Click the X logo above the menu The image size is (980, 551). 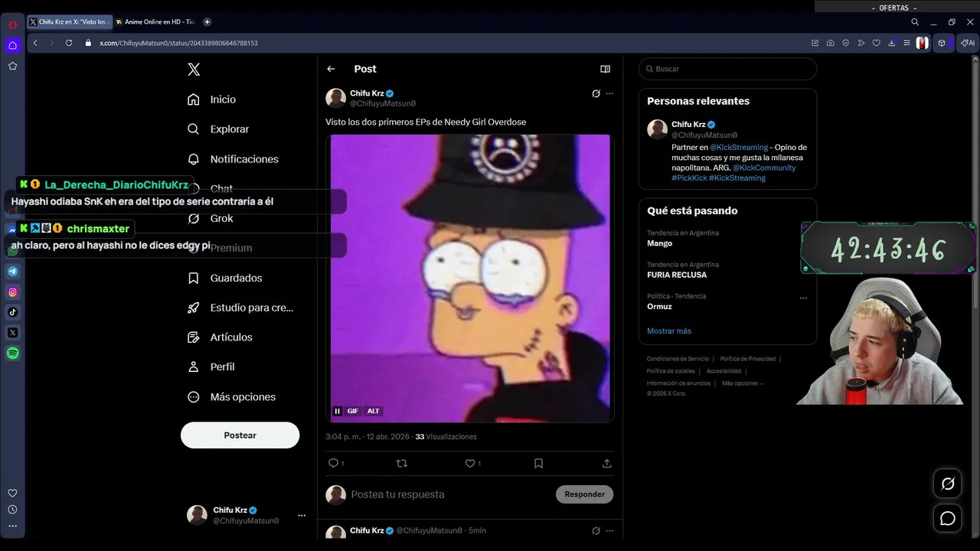(x=194, y=70)
